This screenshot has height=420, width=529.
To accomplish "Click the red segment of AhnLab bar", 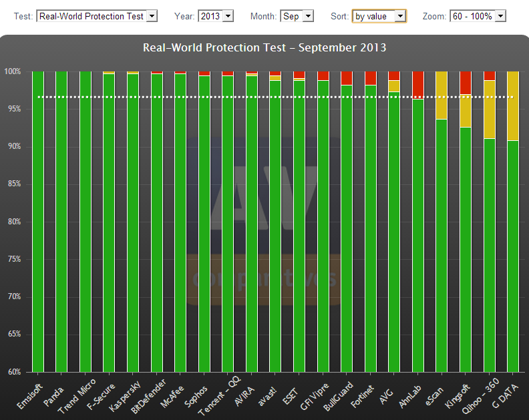I will 418,85.
